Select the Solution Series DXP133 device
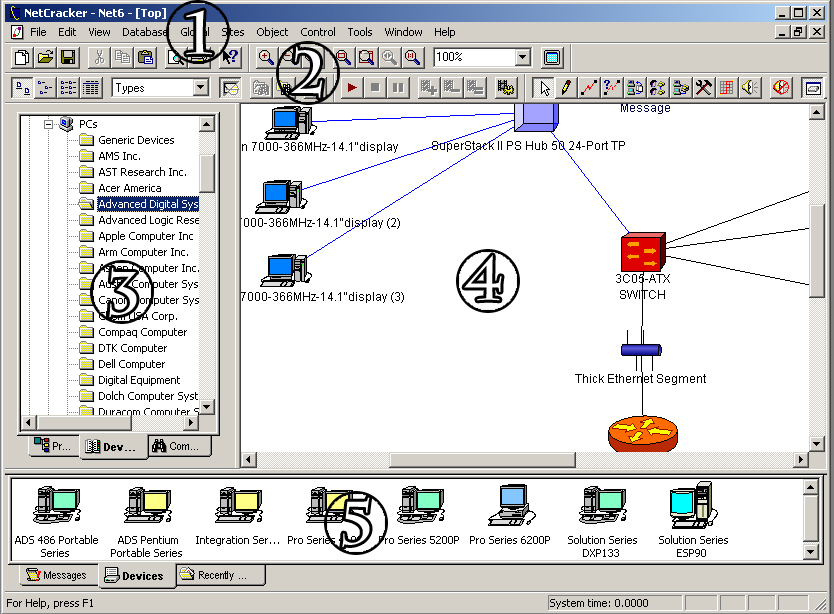The image size is (834, 614). pos(602,522)
